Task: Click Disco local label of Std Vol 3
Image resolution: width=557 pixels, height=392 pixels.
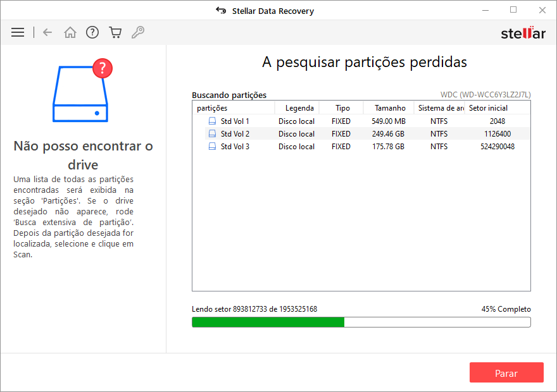Action: point(296,147)
